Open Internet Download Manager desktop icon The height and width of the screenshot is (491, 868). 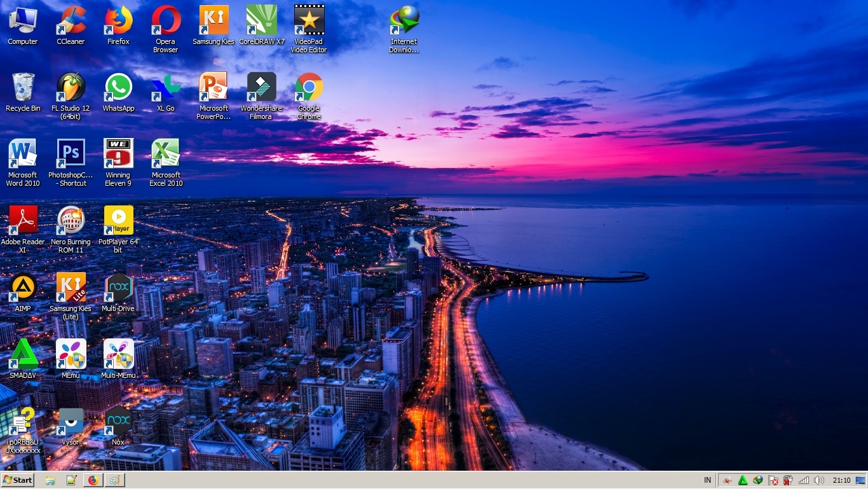pyautogui.click(x=404, y=21)
